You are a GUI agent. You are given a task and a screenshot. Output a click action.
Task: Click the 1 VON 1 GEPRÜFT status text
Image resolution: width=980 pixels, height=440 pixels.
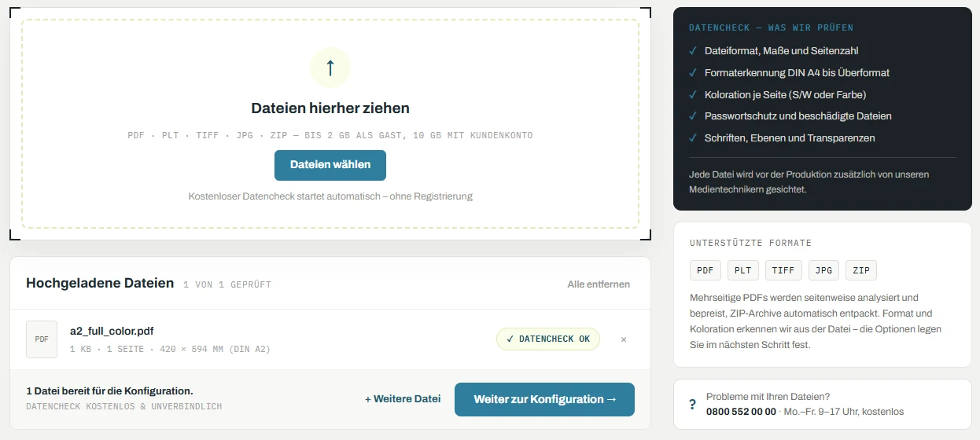227,284
